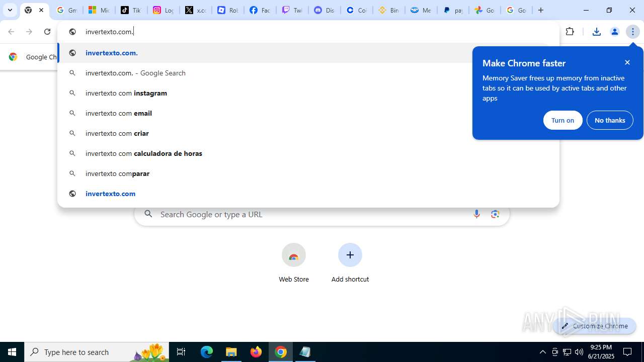The image size is (644, 362).
Task: Click the Google search box on page
Action: click(x=321, y=214)
